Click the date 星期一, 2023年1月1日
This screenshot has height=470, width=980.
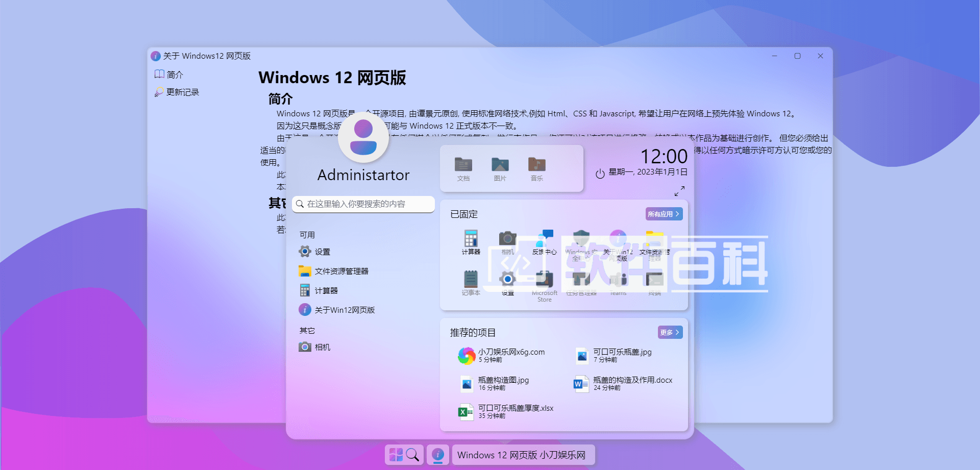pyautogui.click(x=648, y=172)
